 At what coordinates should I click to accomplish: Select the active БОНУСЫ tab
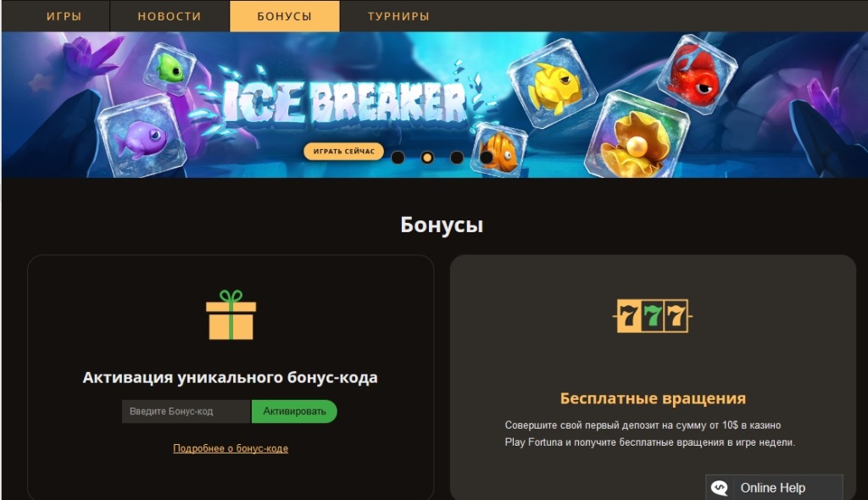pyautogui.click(x=285, y=16)
